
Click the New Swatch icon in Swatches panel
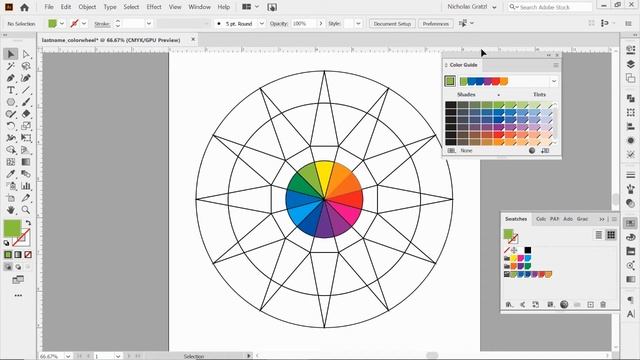[x=590, y=304]
